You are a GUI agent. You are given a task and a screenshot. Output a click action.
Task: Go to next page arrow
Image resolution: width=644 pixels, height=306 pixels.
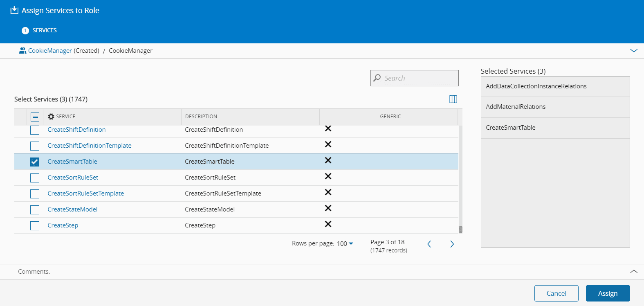coord(452,244)
